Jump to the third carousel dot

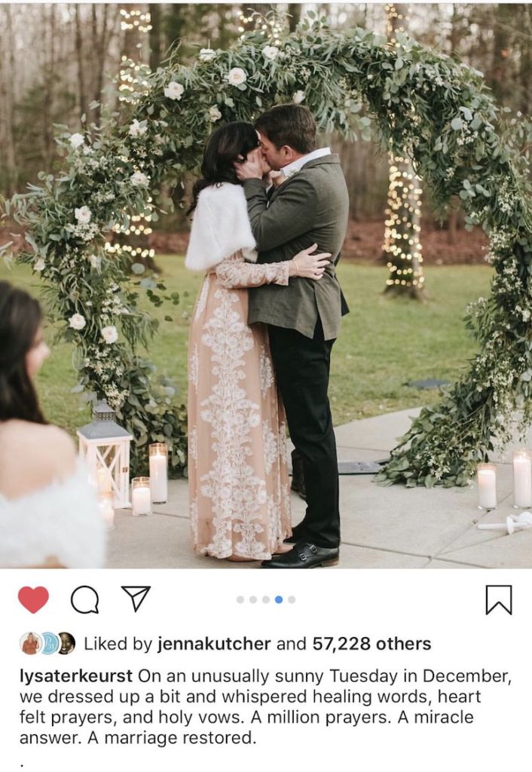tap(266, 599)
